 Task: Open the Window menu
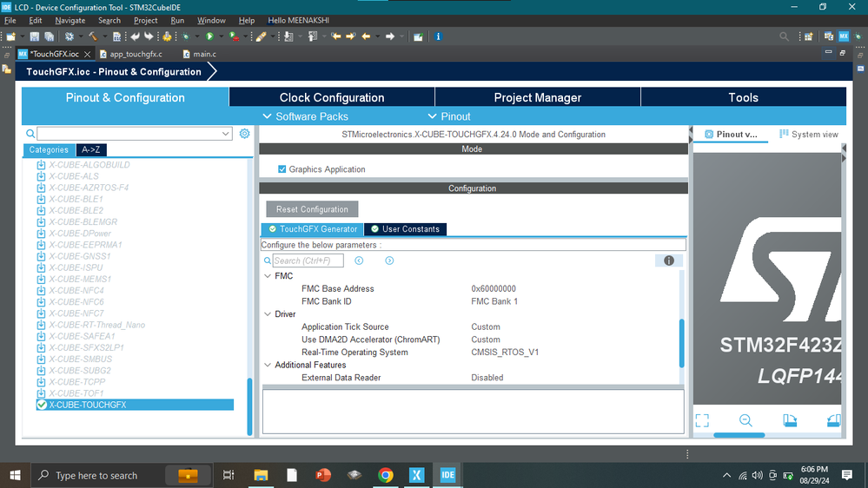(211, 21)
